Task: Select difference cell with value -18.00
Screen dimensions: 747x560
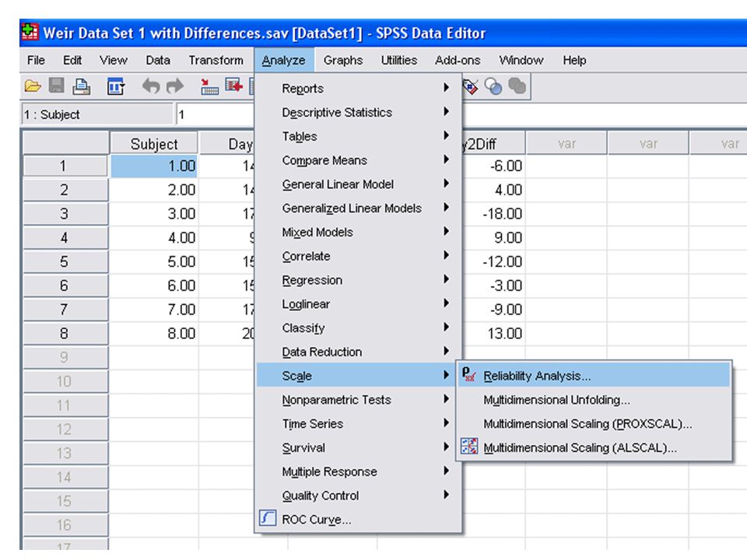Action: tap(493, 213)
